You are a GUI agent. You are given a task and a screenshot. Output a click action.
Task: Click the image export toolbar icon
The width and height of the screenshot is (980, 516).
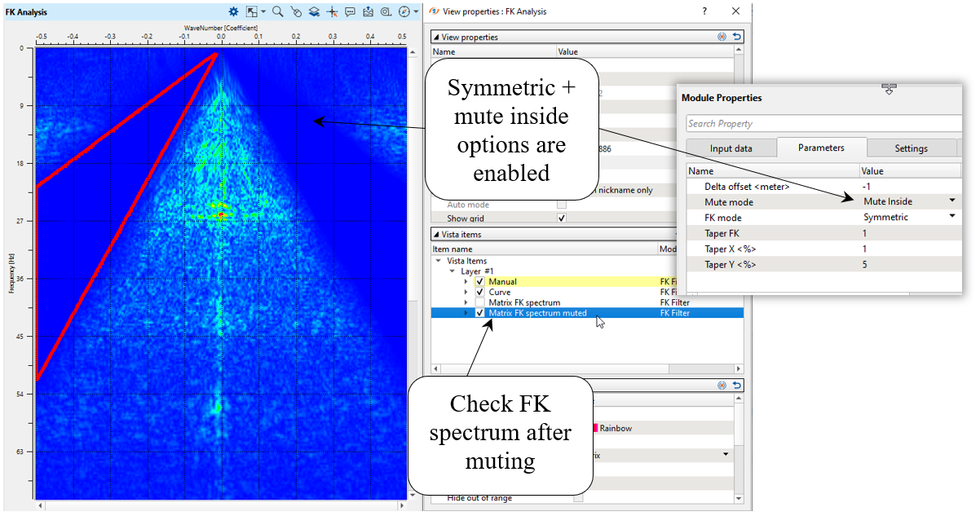[x=368, y=11]
